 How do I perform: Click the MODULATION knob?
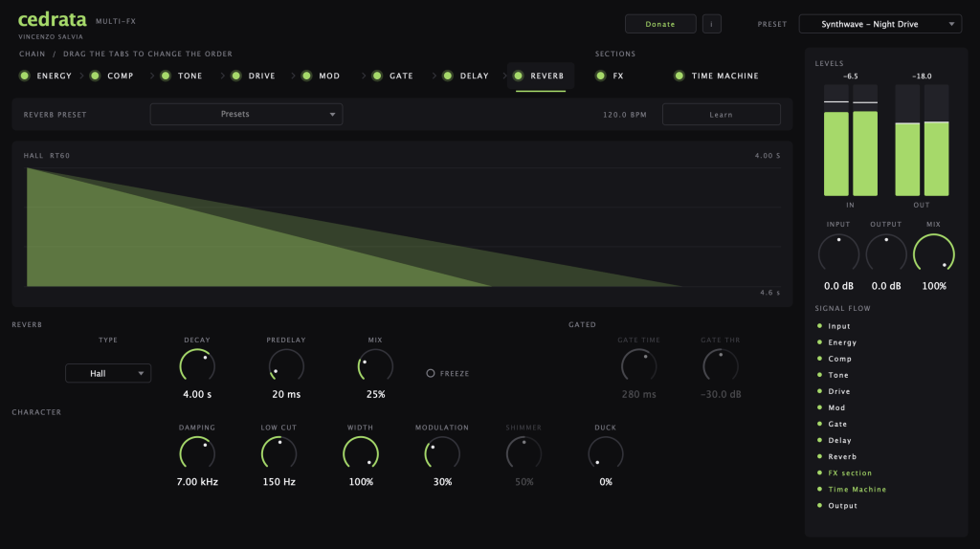click(442, 453)
